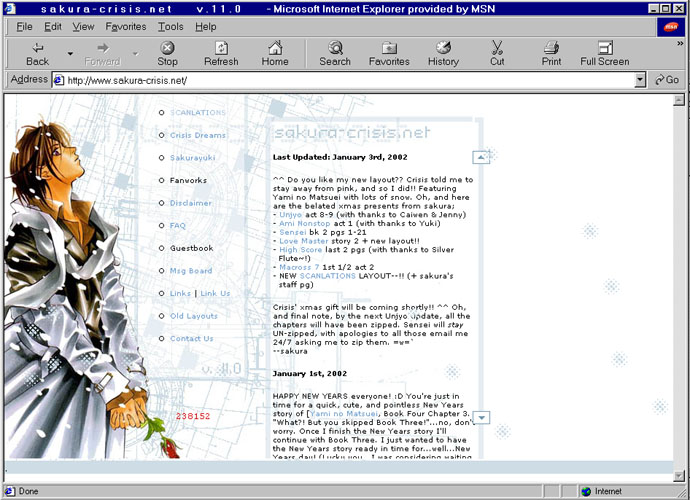Screen dimensions: 690x500
Task: Click the Sensei bk 2 link
Action: (292, 232)
